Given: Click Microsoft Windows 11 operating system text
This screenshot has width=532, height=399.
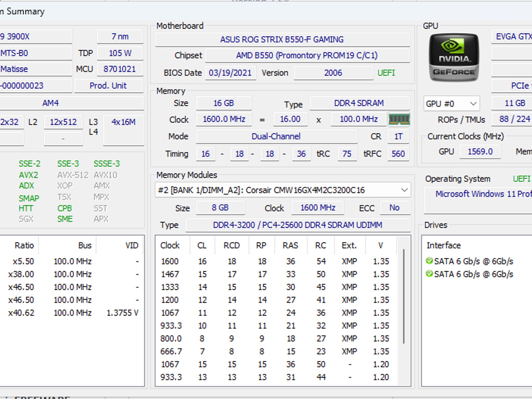Looking at the screenshot, I should click(x=484, y=194).
